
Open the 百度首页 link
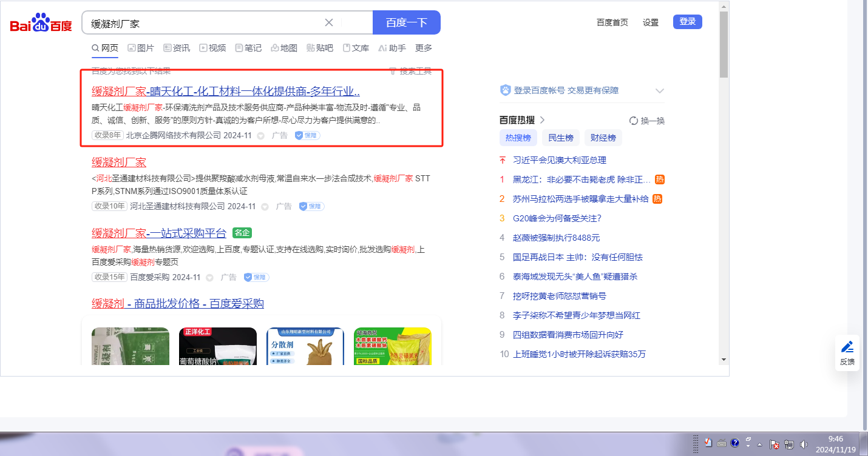612,22
